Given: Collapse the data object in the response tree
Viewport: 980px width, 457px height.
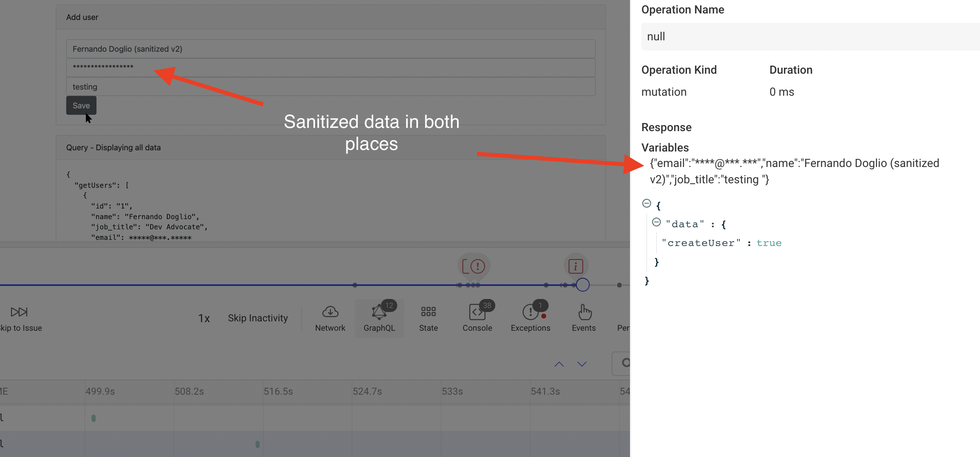Looking at the screenshot, I should (x=657, y=222).
